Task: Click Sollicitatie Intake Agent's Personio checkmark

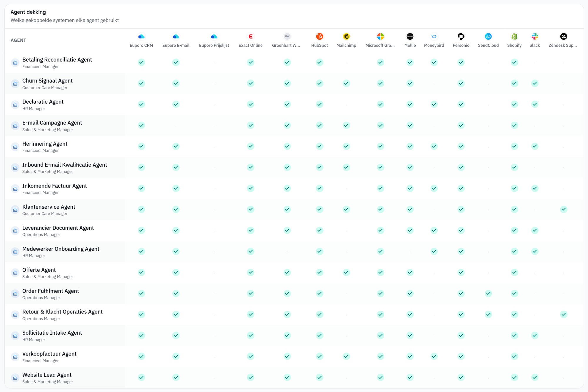Action: point(461,335)
